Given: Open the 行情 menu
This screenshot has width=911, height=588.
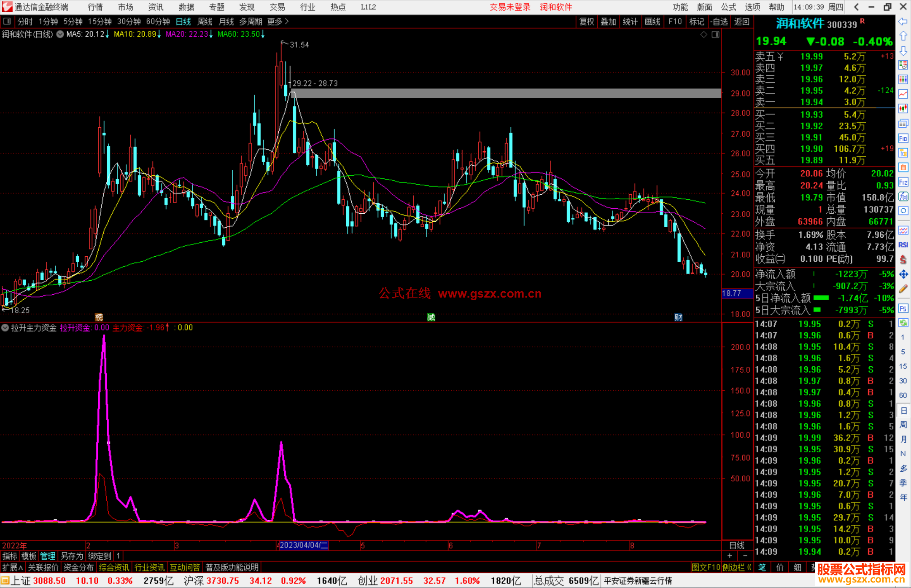Looking at the screenshot, I should [x=95, y=7].
